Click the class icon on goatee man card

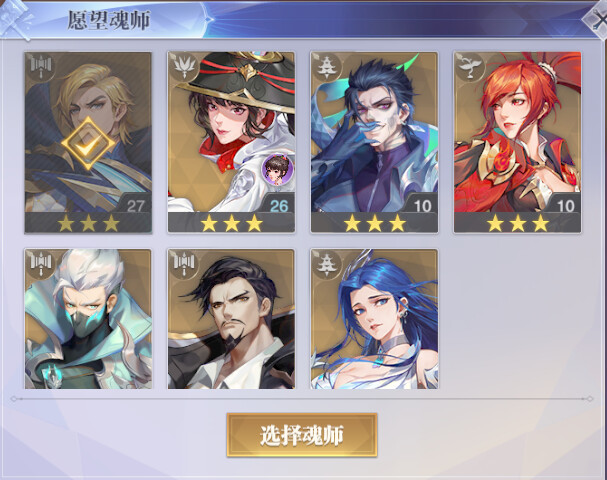184,265
